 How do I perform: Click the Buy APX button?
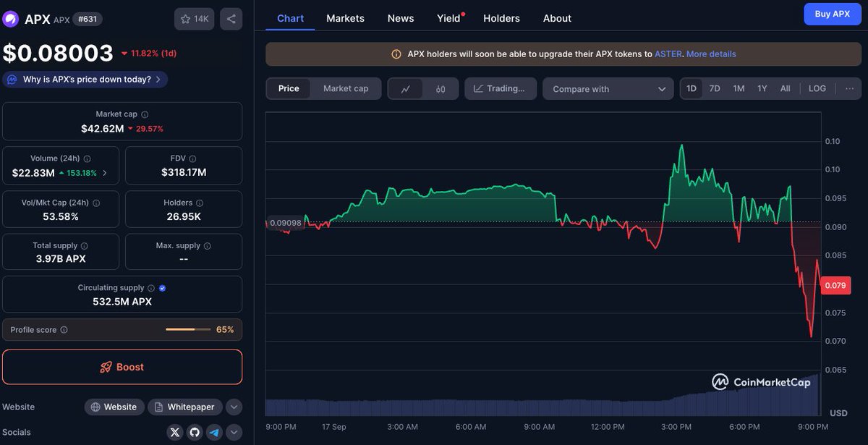832,14
